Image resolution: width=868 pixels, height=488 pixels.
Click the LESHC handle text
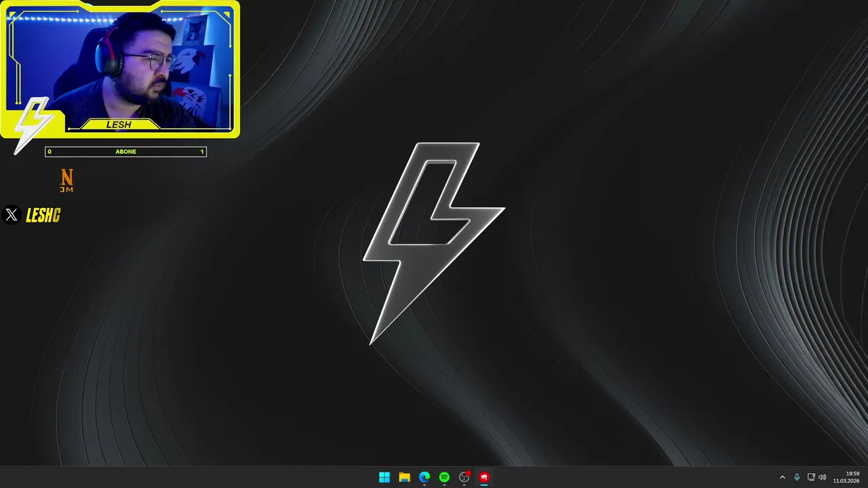pos(43,216)
